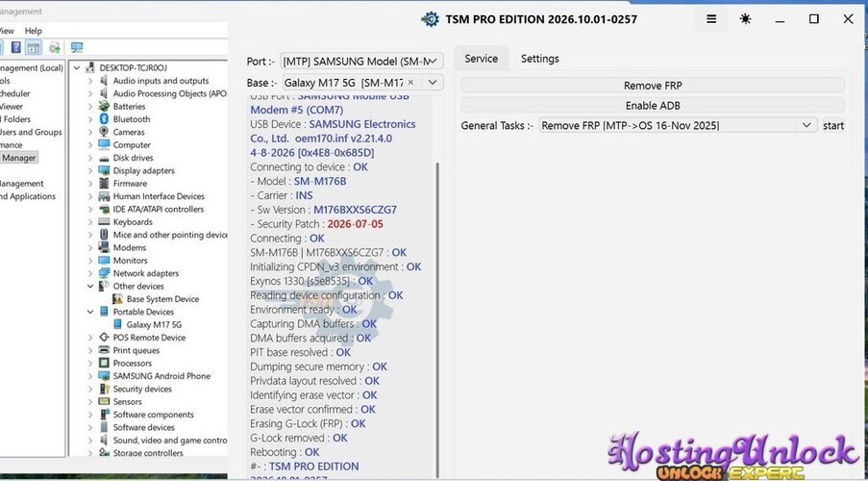
Task: Click the Carrier INS value
Action: pos(304,195)
